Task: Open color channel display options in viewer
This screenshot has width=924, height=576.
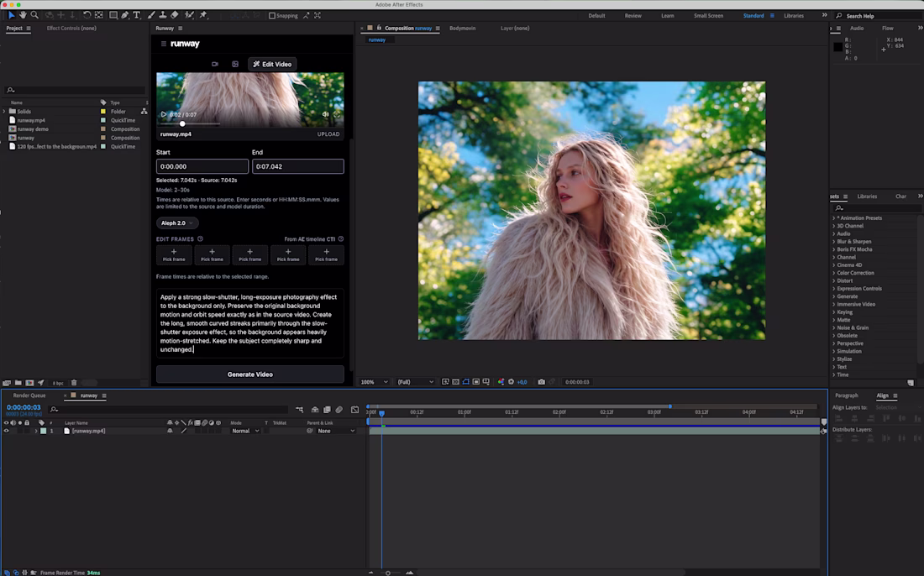Action: click(501, 382)
